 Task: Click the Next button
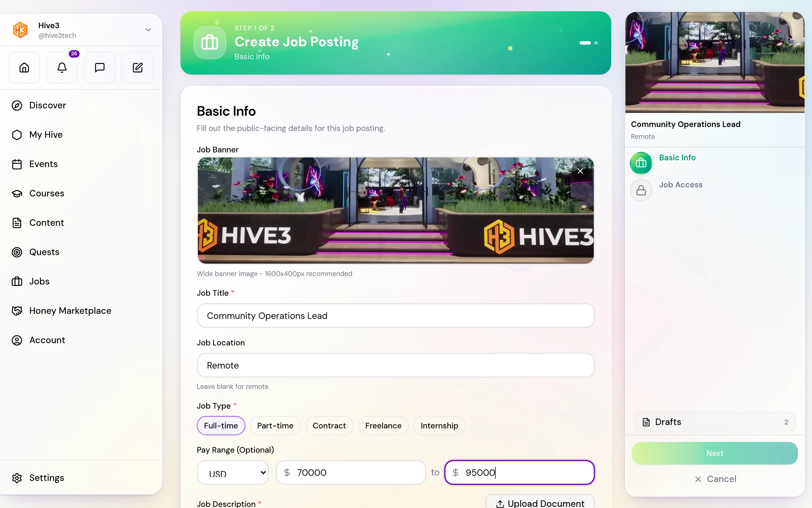pyautogui.click(x=715, y=453)
